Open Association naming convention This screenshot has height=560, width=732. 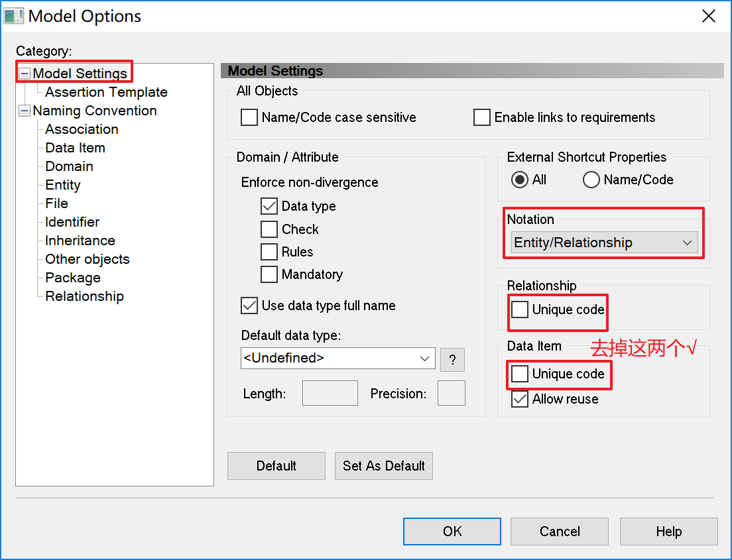pyautogui.click(x=82, y=129)
